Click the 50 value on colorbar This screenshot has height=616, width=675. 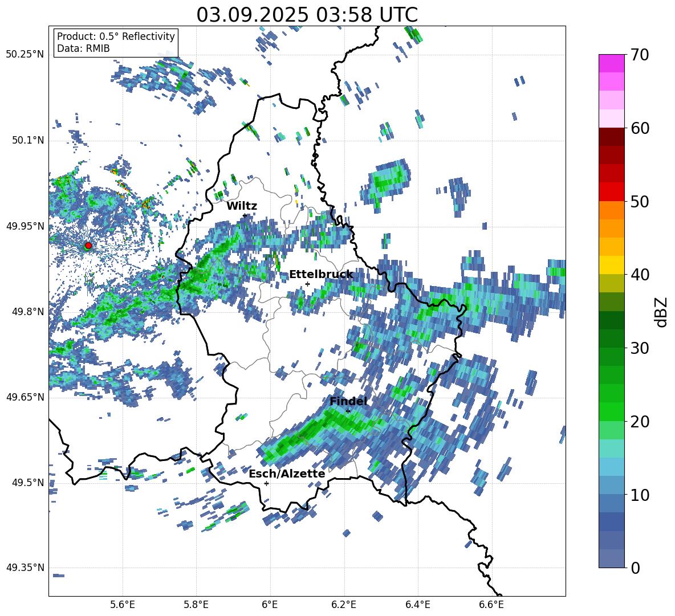coord(640,201)
